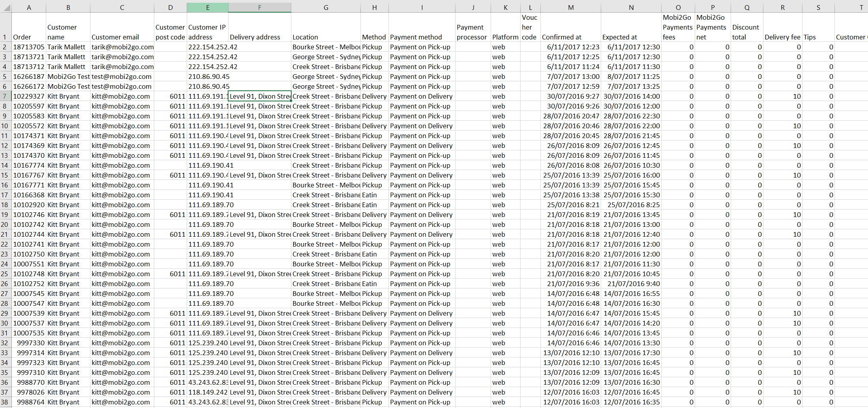Viewport: 868px width, 408px height.
Task: Select the column M header
Action: point(570,7)
